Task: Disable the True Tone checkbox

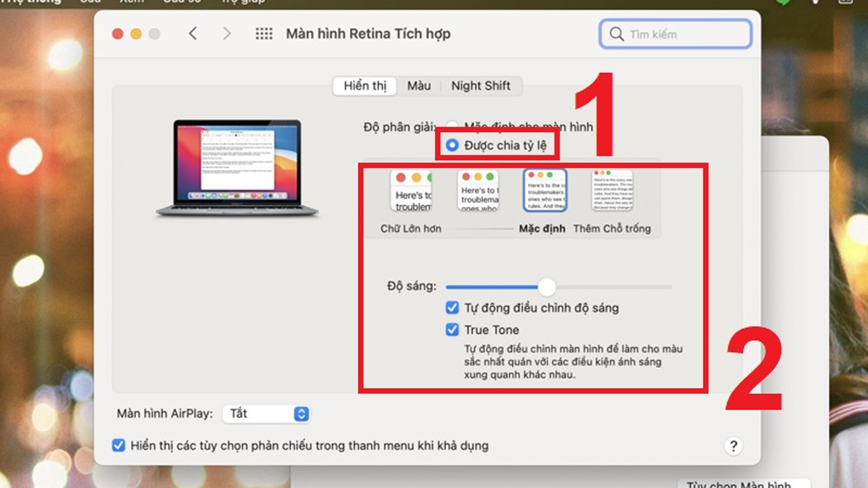Action: (x=452, y=330)
